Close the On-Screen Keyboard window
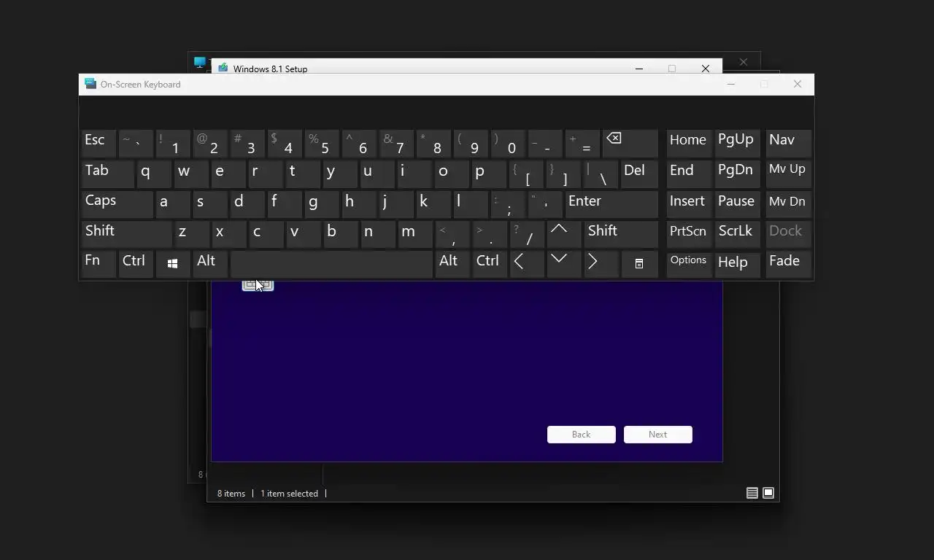This screenshot has height=560, width=934. pyautogui.click(x=798, y=85)
